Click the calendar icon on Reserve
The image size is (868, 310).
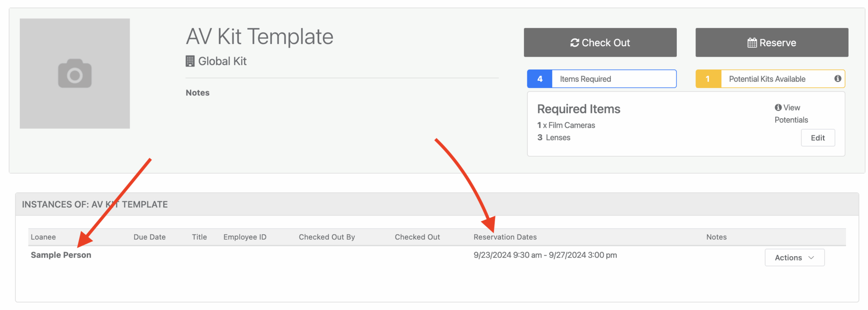click(752, 43)
